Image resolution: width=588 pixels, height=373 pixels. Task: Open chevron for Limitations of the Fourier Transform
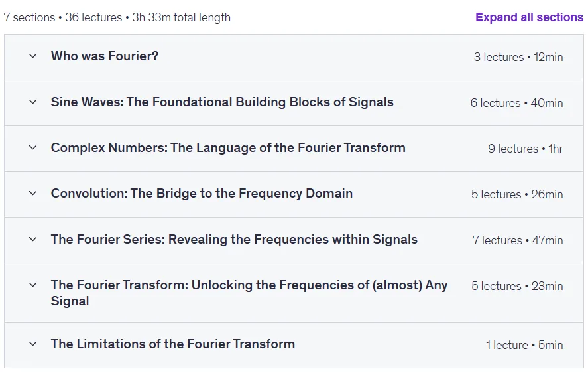(x=33, y=344)
